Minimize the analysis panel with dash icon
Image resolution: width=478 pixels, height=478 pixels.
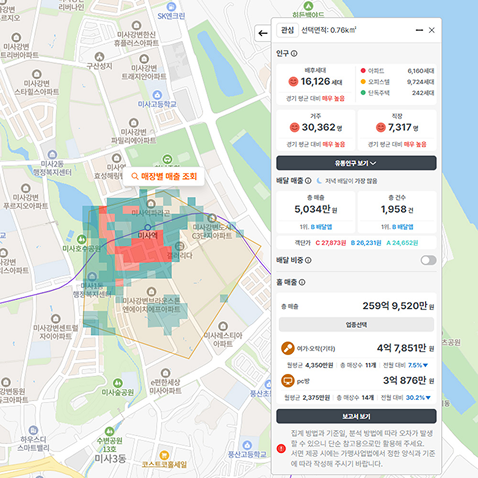click(x=419, y=30)
